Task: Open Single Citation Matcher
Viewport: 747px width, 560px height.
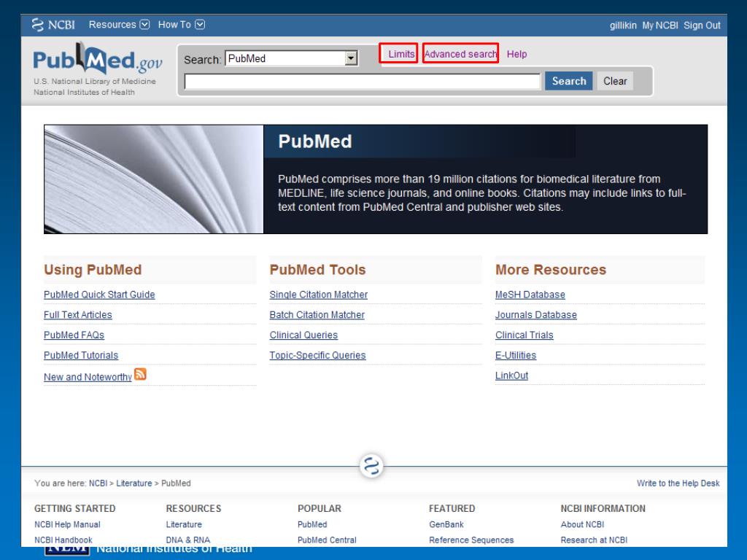Action: tap(319, 295)
